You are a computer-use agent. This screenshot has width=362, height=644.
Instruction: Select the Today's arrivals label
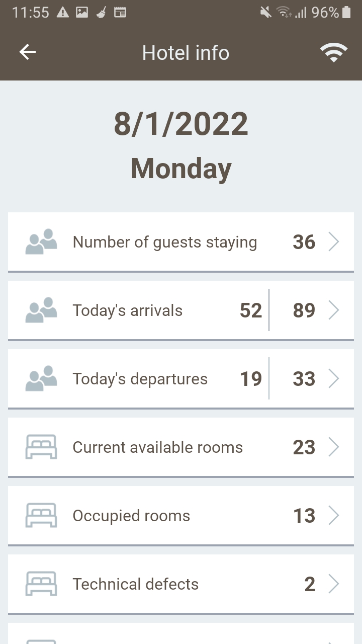(x=128, y=310)
